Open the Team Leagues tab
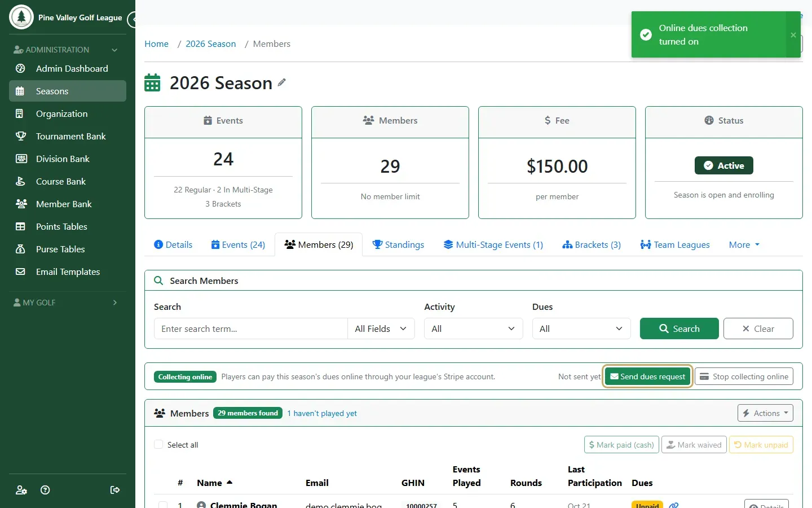 [x=675, y=244]
